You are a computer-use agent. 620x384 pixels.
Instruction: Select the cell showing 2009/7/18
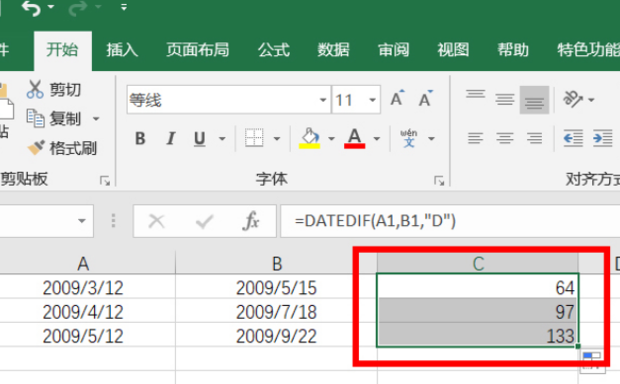pos(276,312)
